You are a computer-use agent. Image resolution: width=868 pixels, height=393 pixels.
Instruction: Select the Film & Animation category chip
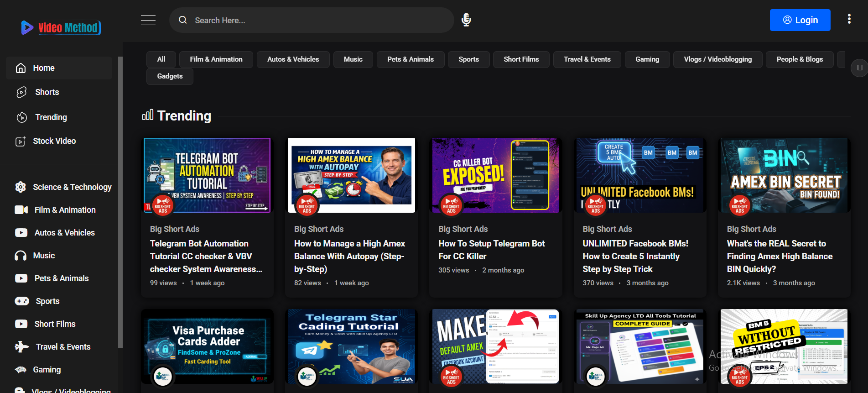point(216,59)
